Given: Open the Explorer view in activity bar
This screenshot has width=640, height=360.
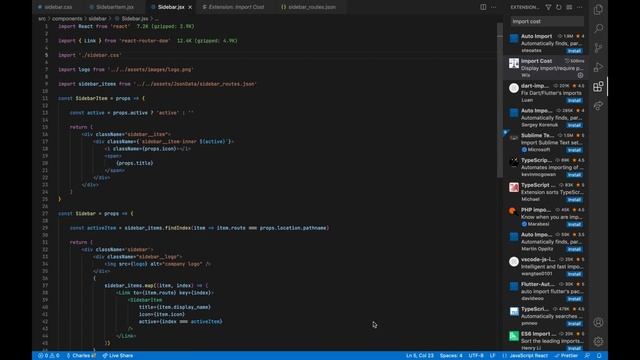Looking at the screenshot, I should [x=598, y=9].
